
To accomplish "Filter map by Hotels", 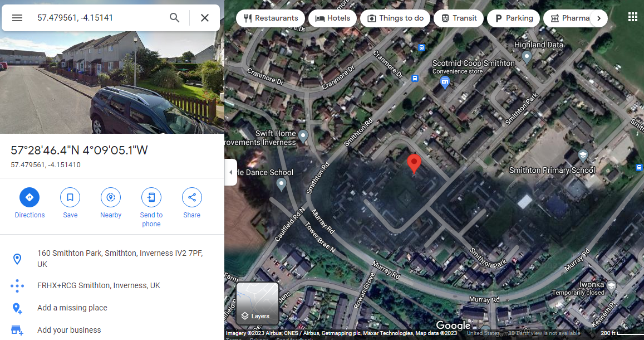I will (x=332, y=18).
